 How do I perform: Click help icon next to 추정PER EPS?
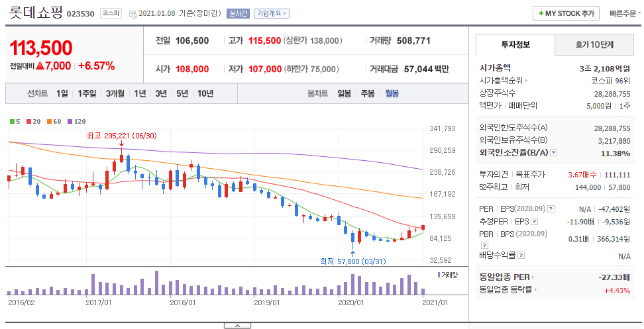coord(534,222)
